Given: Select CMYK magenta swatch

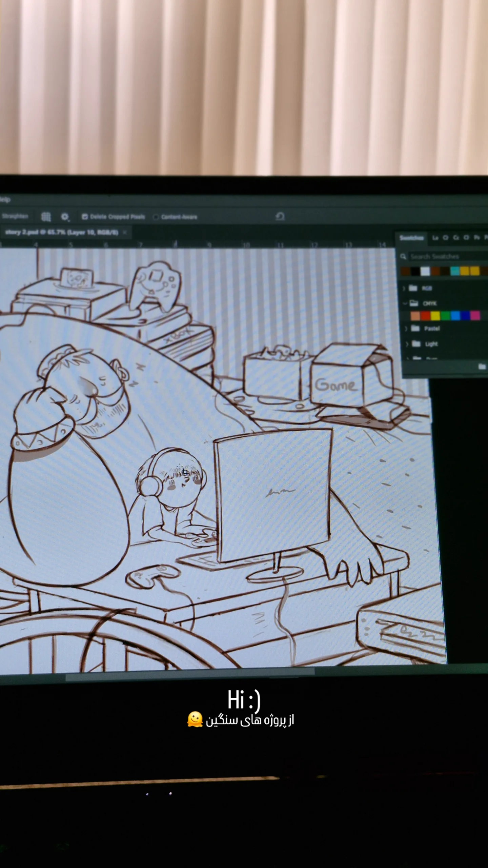Looking at the screenshot, I should click(475, 315).
